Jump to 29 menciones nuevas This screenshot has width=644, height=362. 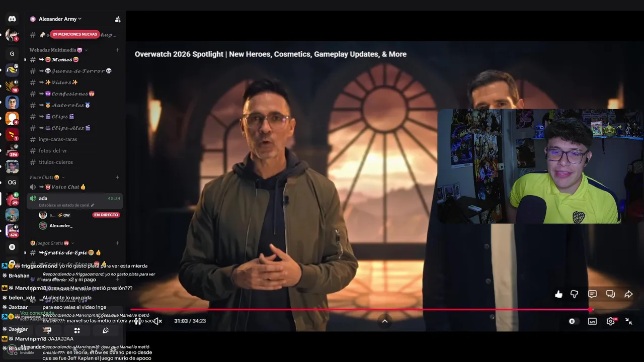(75, 34)
